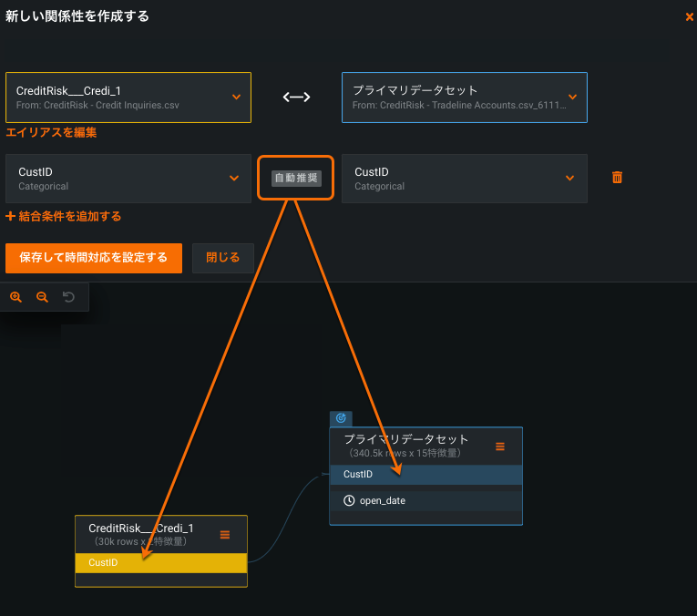Open the right CustID column dropdown

[x=570, y=178]
